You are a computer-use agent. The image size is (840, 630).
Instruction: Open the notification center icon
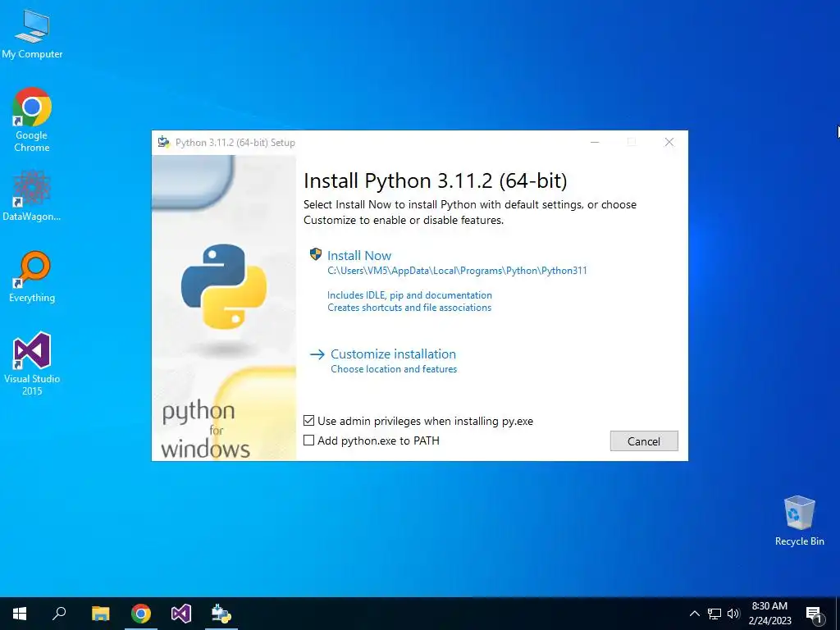[814, 614]
